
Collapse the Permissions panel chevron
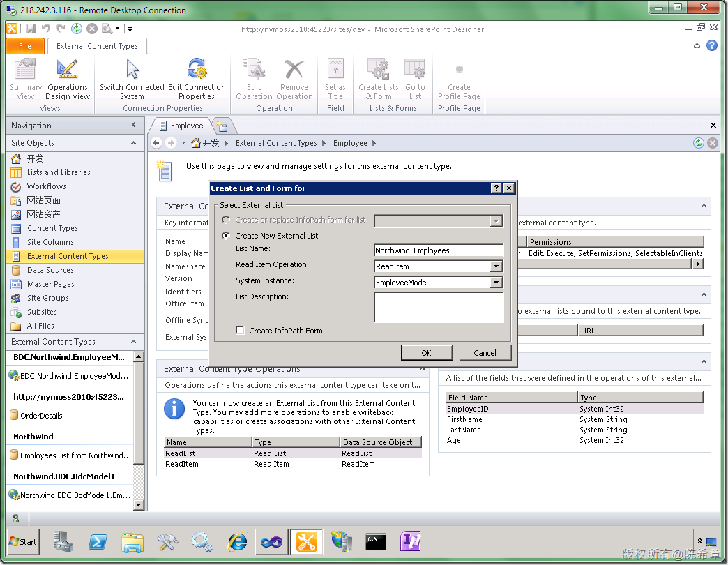tap(704, 206)
